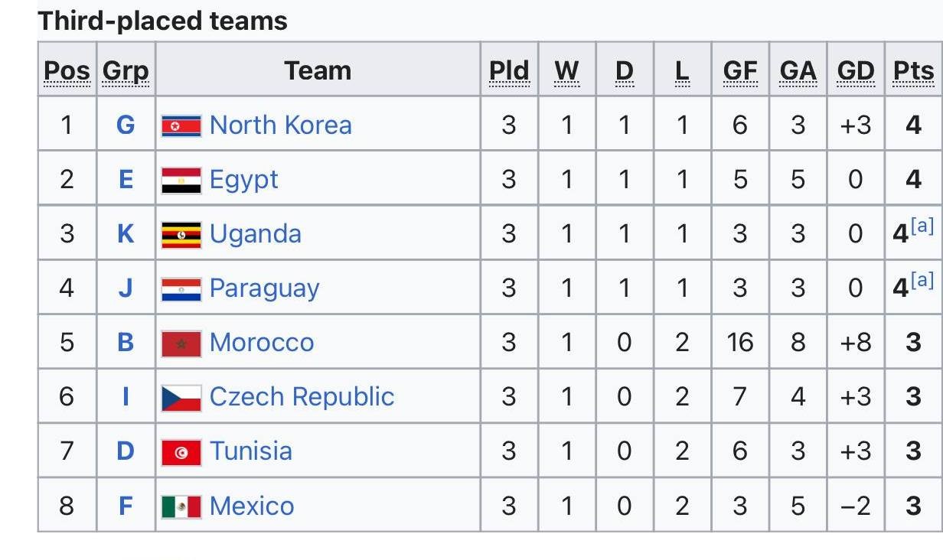943x560 pixels.
Task: Click the Czech Republic flag icon
Action: [x=181, y=398]
